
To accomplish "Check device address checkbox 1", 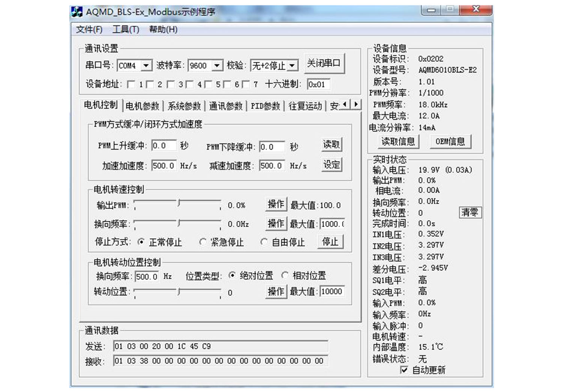I will (x=131, y=84).
